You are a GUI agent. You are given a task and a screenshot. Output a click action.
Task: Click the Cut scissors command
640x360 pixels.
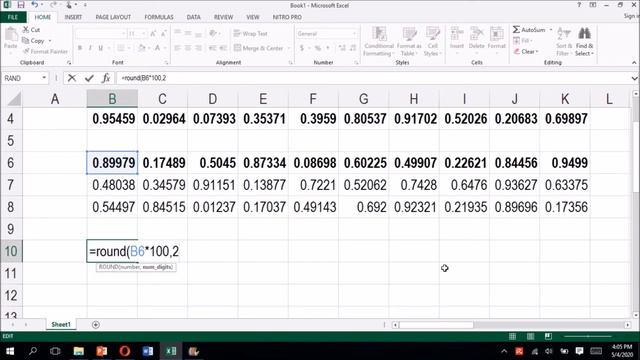tap(31, 30)
